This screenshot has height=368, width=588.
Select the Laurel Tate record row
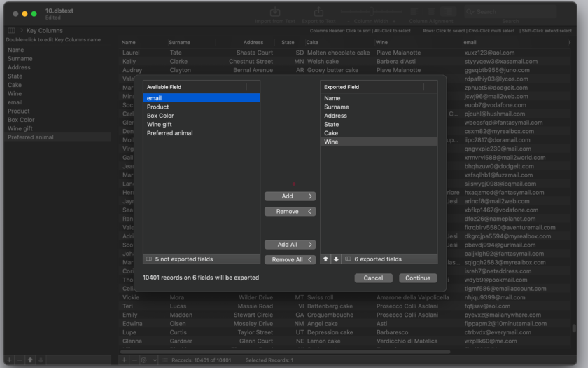tap(345, 53)
